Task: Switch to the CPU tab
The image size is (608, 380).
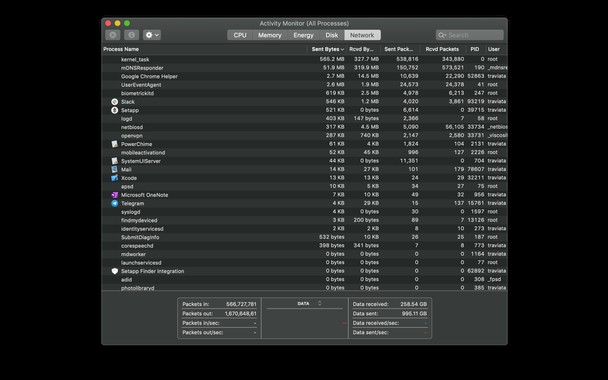Action: pos(240,35)
